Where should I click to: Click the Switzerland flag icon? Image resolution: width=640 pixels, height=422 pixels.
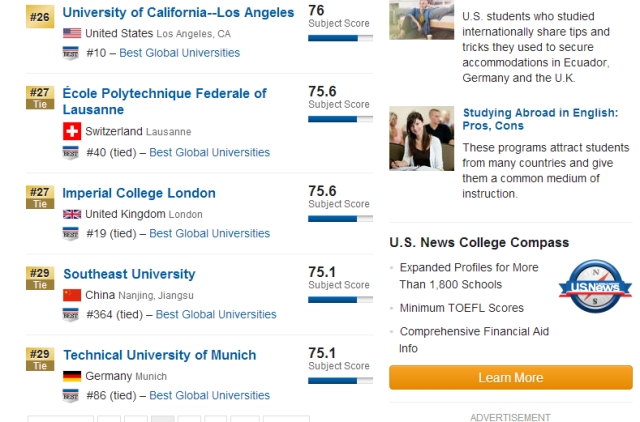point(72,131)
